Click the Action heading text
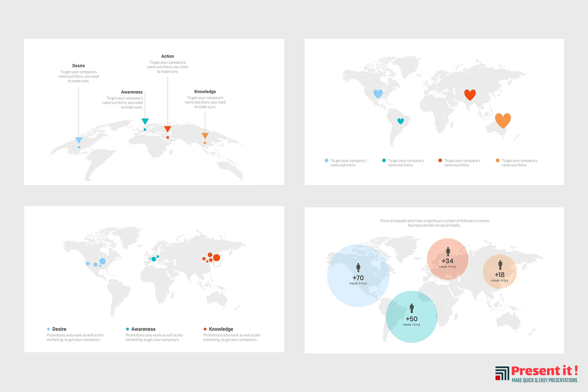This screenshot has width=588, height=392. coord(167,57)
